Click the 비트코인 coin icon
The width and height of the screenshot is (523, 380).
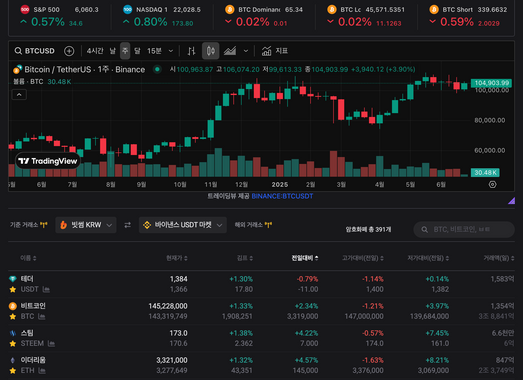click(x=13, y=306)
